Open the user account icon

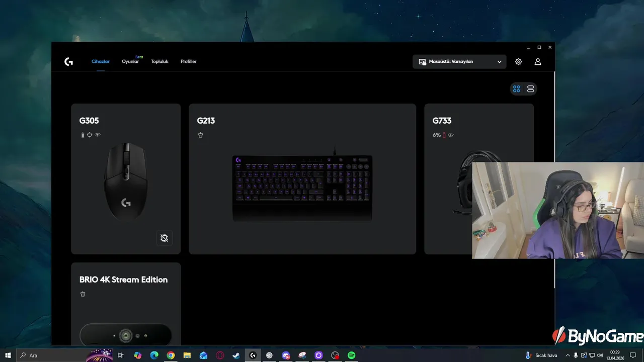[x=538, y=62]
